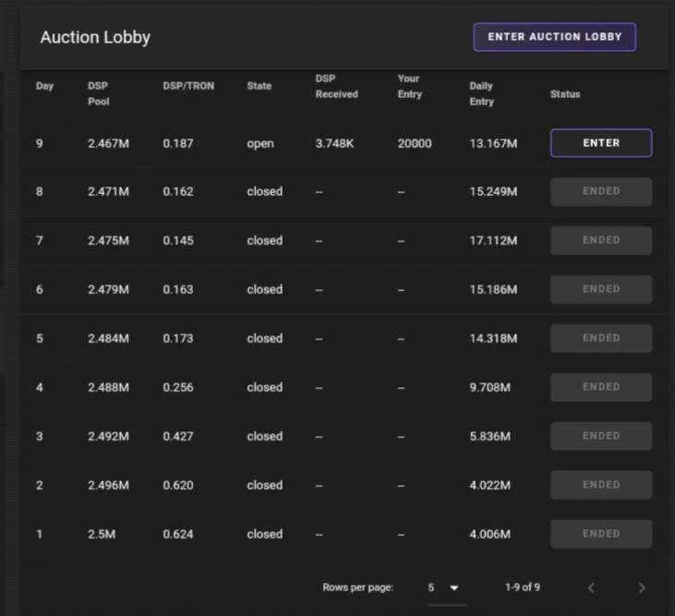Click the DSP Pool column header
Image resolution: width=675 pixels, height=616 pixels.
coord(99,93)
